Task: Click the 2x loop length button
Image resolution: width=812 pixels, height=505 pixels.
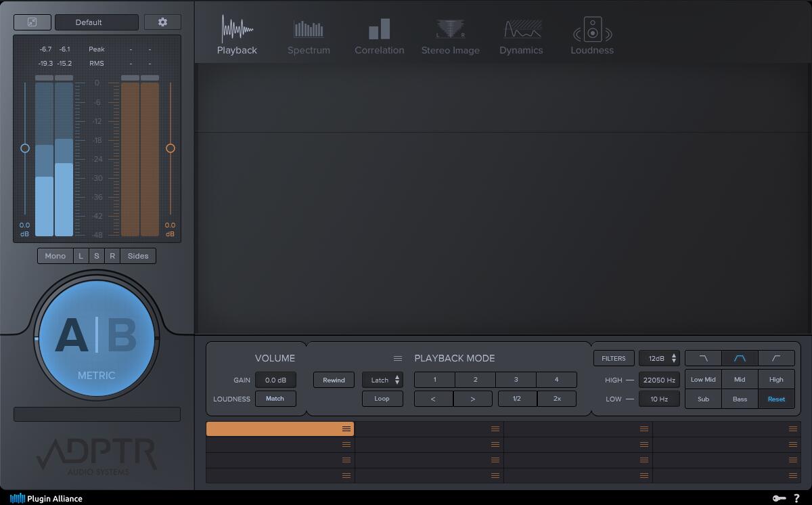Action: tap(557, 399)
